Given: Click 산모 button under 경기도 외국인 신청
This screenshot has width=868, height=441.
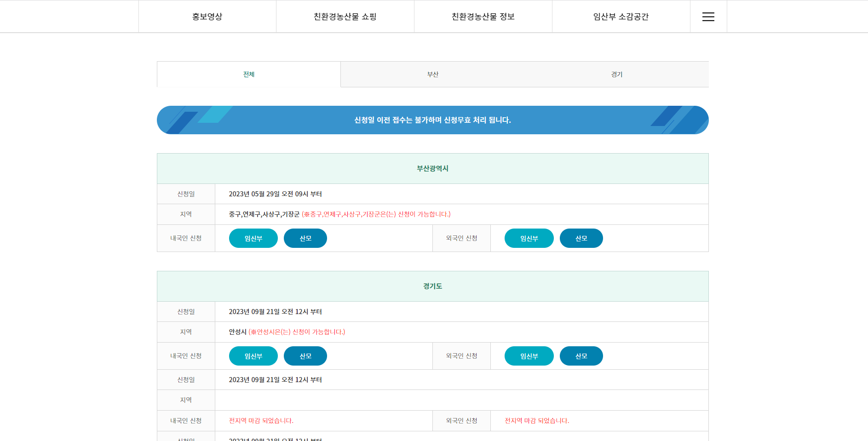Looking at the screenshot, I should (581, 356).
